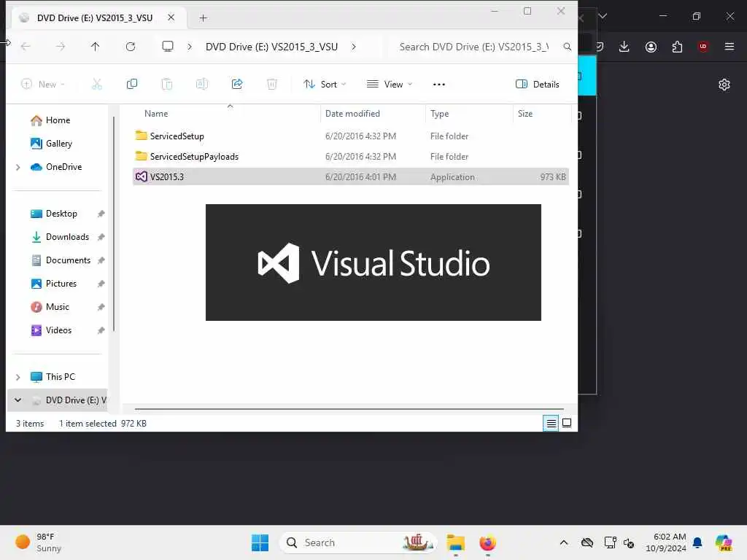Click the settings gear in Firefox page
The height and width of the screenshot is (560, 747).
click(724, 85)
